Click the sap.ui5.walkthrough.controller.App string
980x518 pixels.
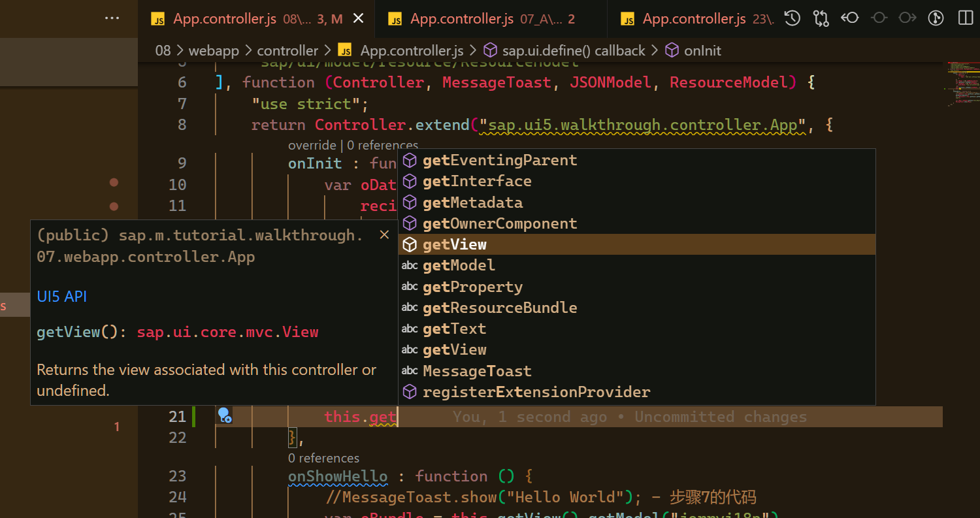(x=644, y=125)
